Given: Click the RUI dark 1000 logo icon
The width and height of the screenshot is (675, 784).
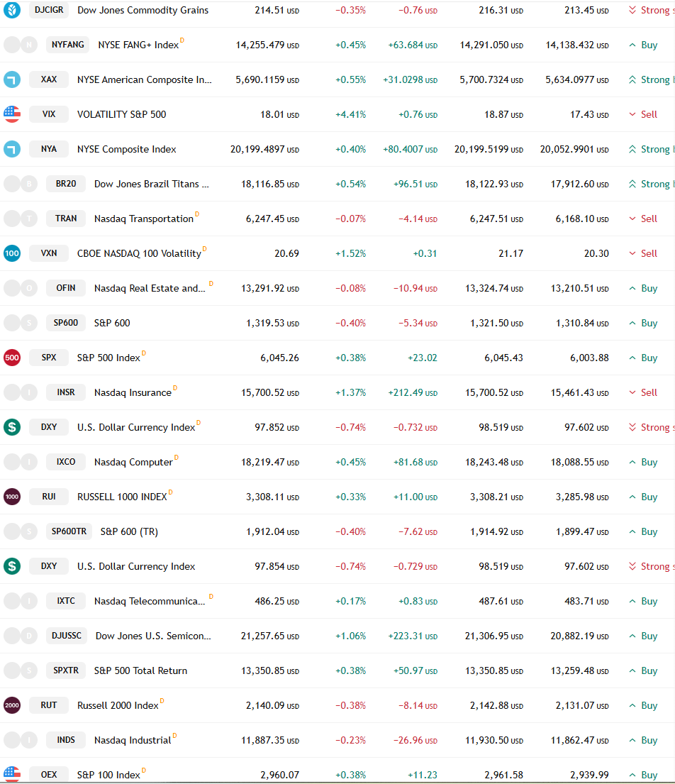Looking at the screenshot, I should tap(12, 497).
